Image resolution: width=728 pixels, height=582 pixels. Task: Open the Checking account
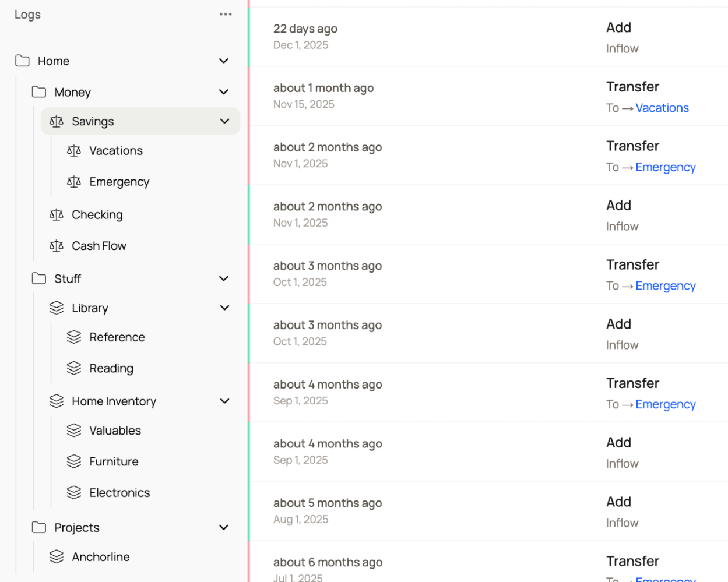coord(97,214)
